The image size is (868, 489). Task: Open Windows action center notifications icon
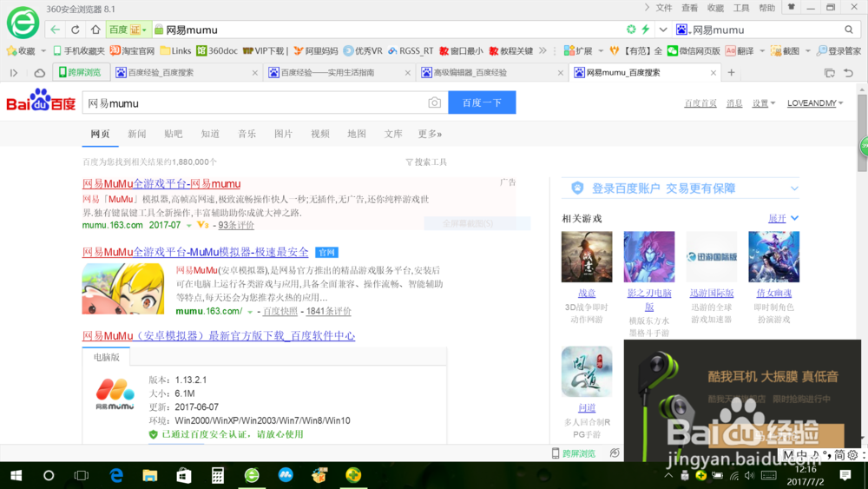click(845, 475)
